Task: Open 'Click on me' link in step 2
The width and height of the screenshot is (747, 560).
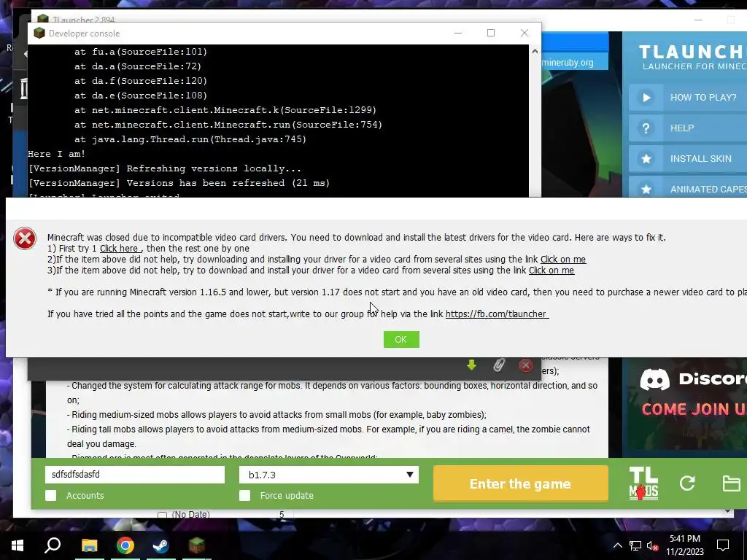Action: 562,260
